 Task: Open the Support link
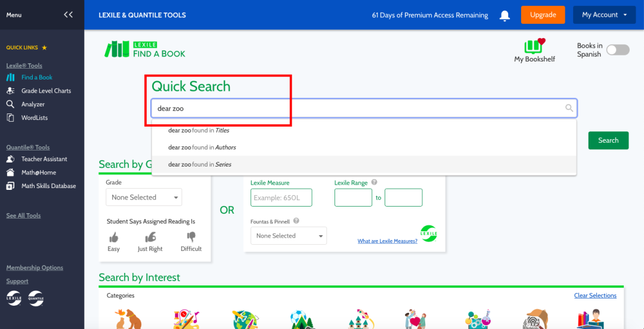(17, 281)
